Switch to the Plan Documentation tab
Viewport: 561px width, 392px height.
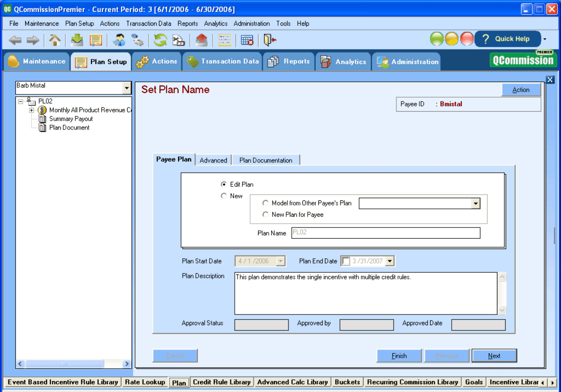pos(266,160)
